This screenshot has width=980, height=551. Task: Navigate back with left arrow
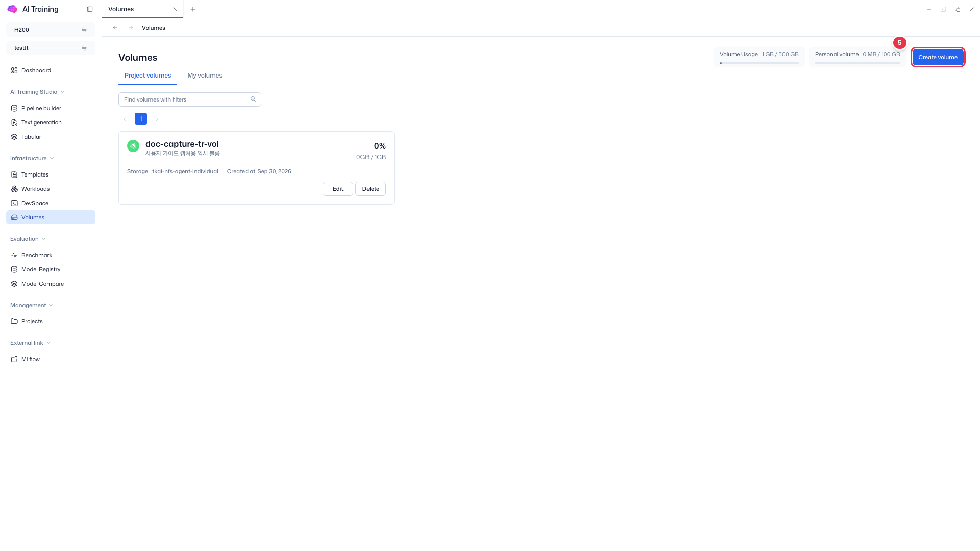115,28
